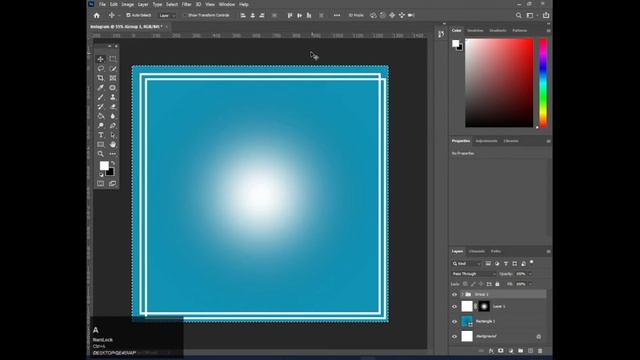Open the File menu
Viewport: 640px width, 360px height.
point(102,4)
